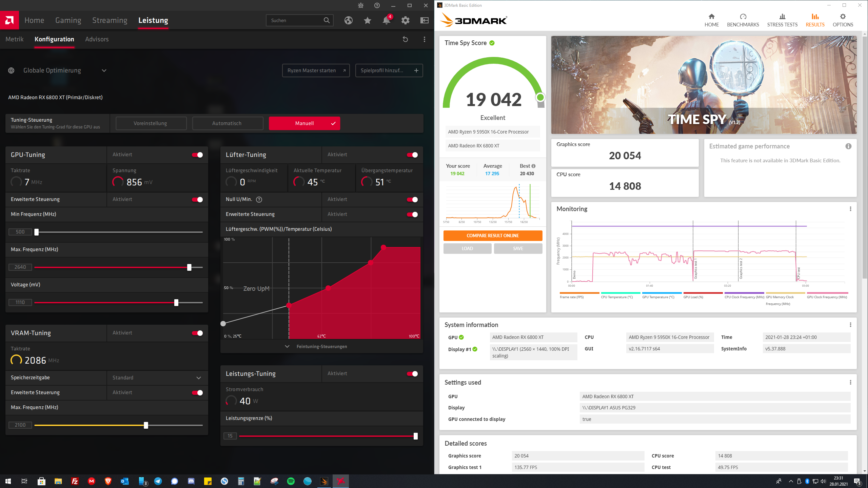The width and height of the screenshot is (868, 488).
Task: Click Compare Result Online button
Action: 493,236
